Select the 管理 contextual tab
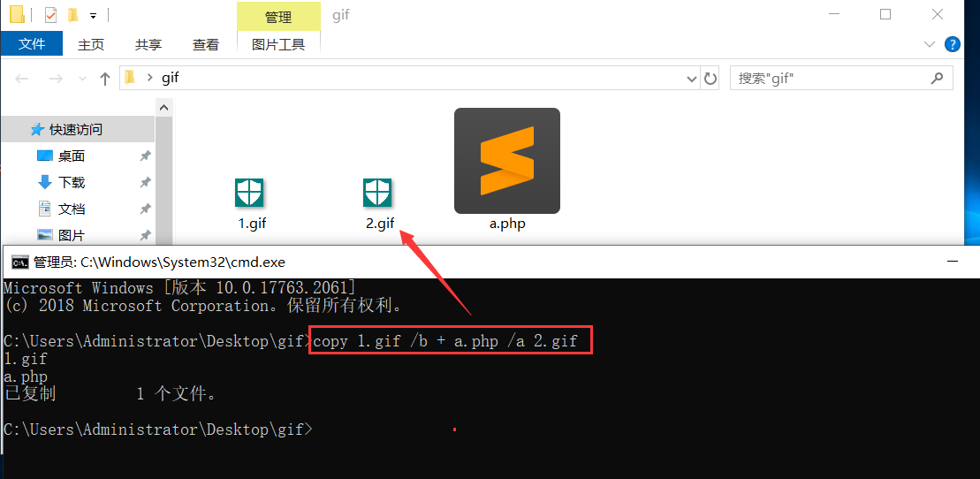980x479 pixels. (278, 17)
